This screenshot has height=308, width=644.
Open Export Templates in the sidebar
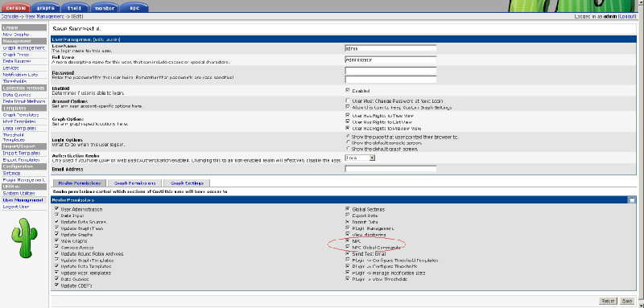(22, 159)
